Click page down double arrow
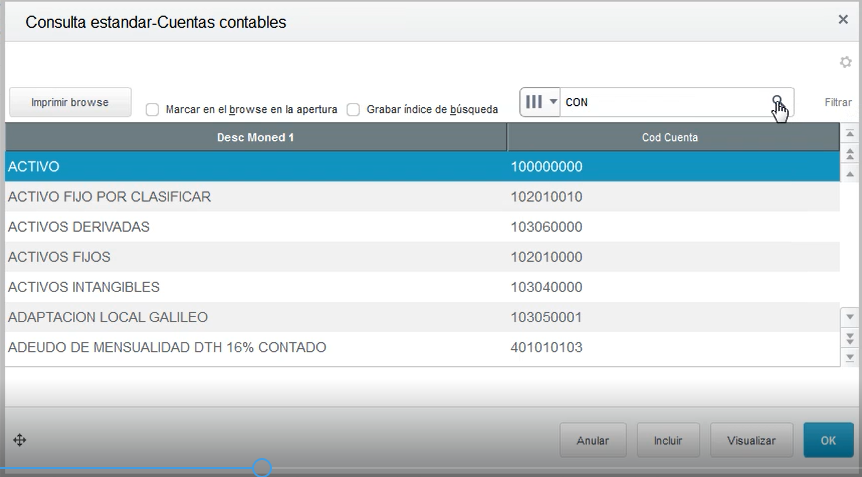Viewport: 862px width, 477px height. [x=850, y=337]
